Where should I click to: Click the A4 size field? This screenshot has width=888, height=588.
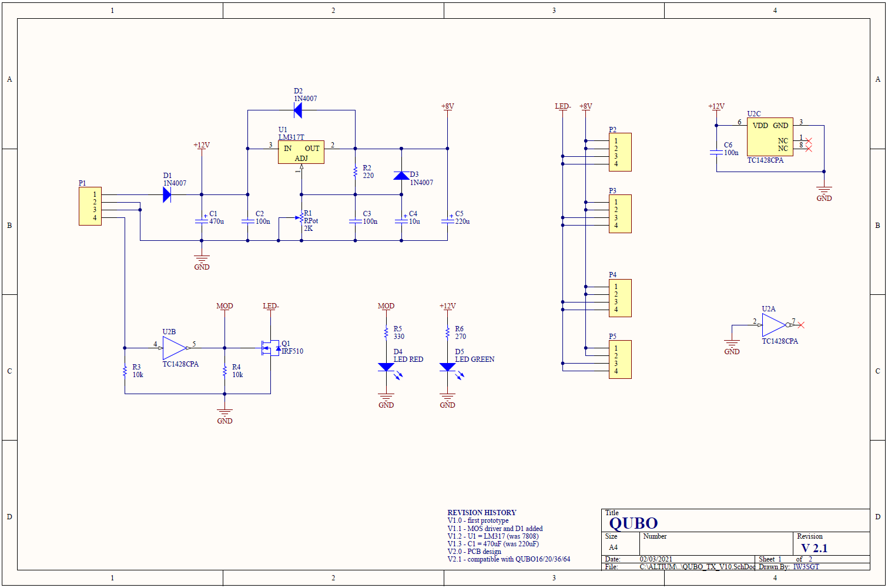click(613, 547)
